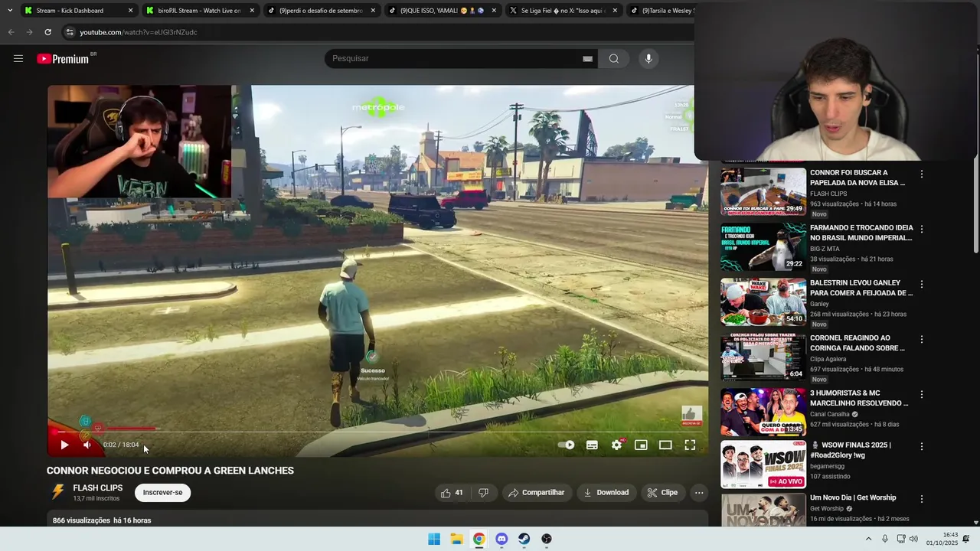This screenshot has height=551, width=980.
Task: Click the youtube.com address bar URL
Action: point(139,32)
